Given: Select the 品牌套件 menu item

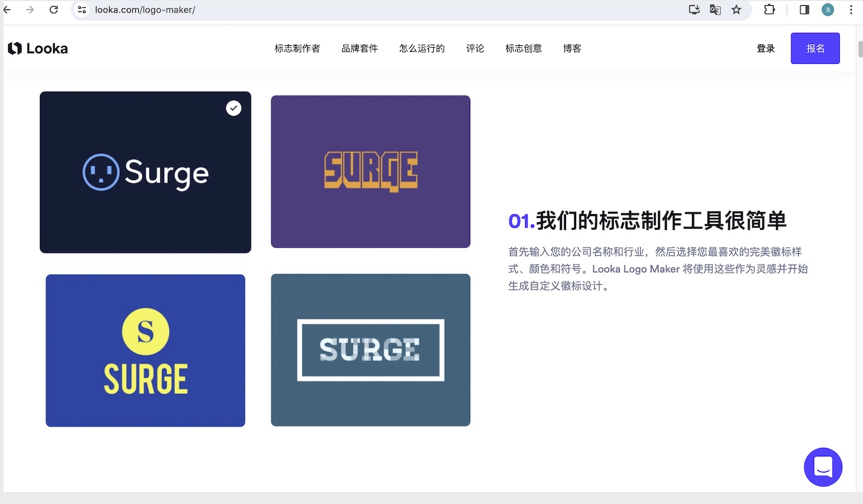Looking at the screenshot, I should [359, 48].
